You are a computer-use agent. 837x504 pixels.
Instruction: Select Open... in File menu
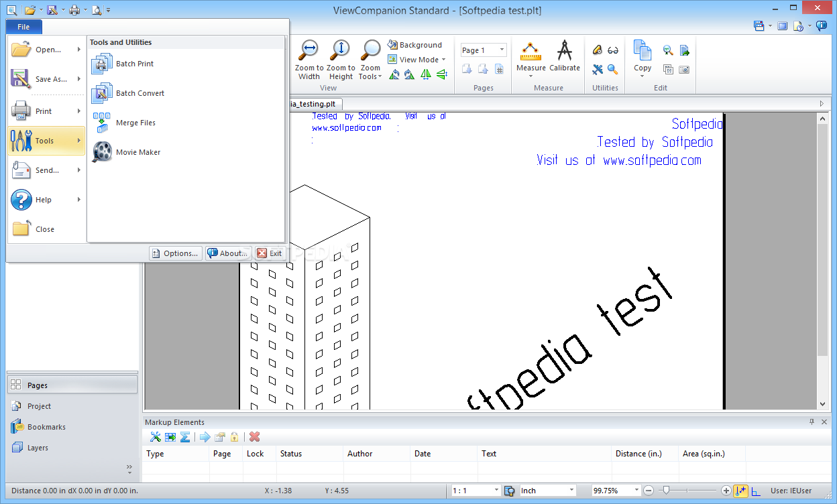(46, 50)
